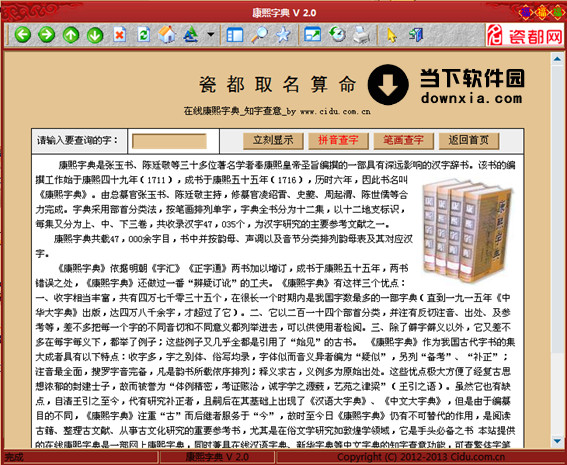Image resolution: width=567 pixels, height=465 pixels.
Task: Click the 请输入要查询的字 label
Action: [x=78, y=140]
